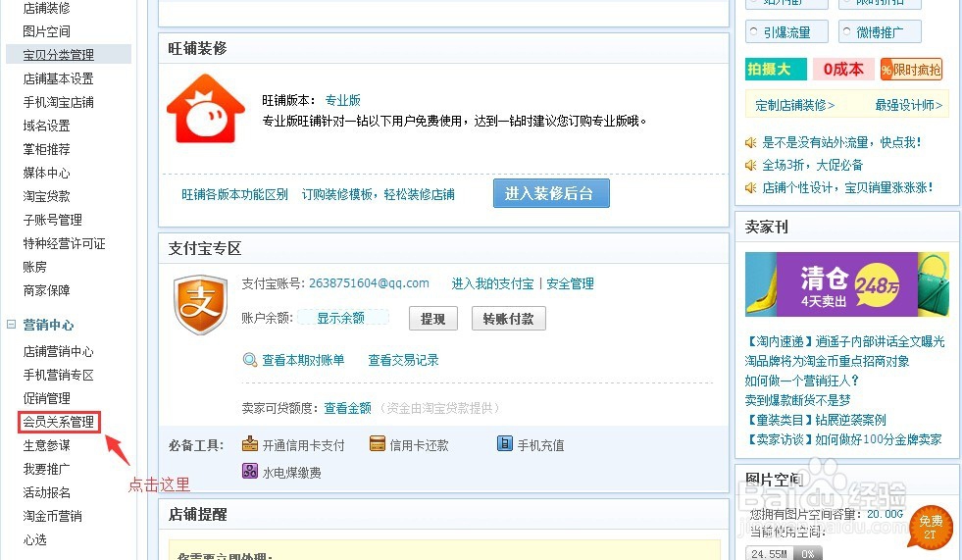Open 旺铺各版本功能区别 link
Image resolution: width=962 pixels, height=560 pixels.
click(234, 194)
